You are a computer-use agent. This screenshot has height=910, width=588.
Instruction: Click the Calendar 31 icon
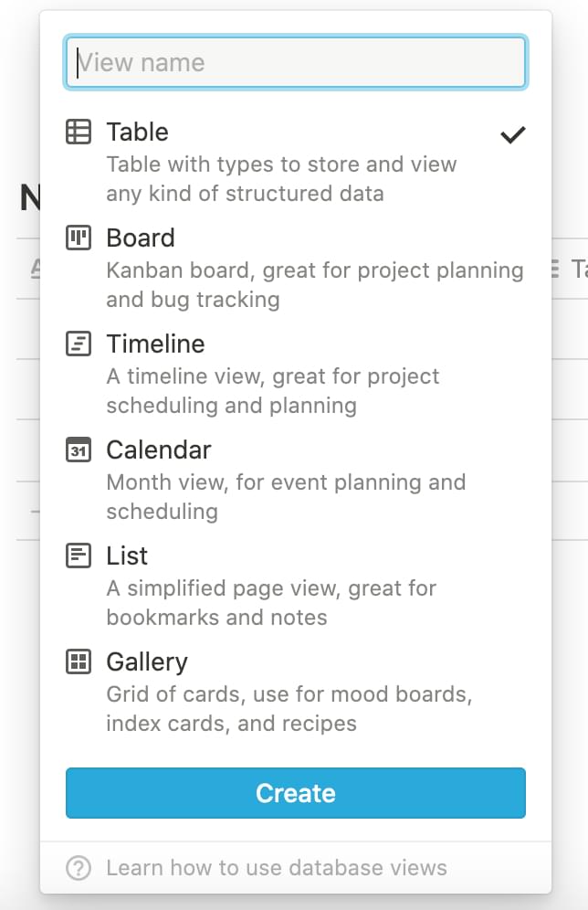79,450
